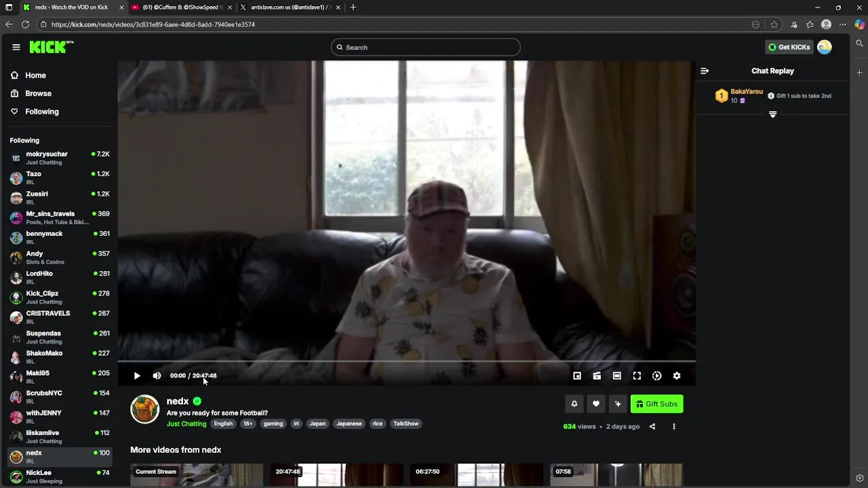Open Andy Slots & Casino channel
The image size is (868, 488).
[x=59, y=258]
